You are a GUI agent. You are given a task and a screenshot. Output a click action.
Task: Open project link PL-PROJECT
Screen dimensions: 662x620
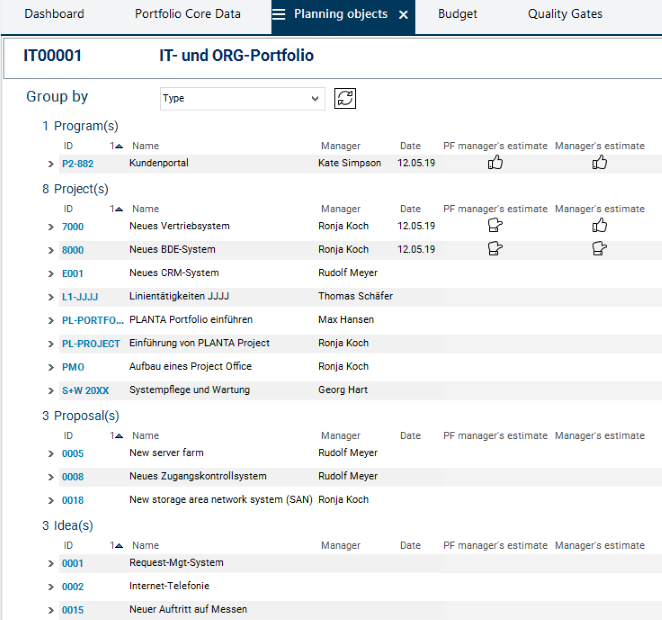pyautogui.click(x=90, y=344)
